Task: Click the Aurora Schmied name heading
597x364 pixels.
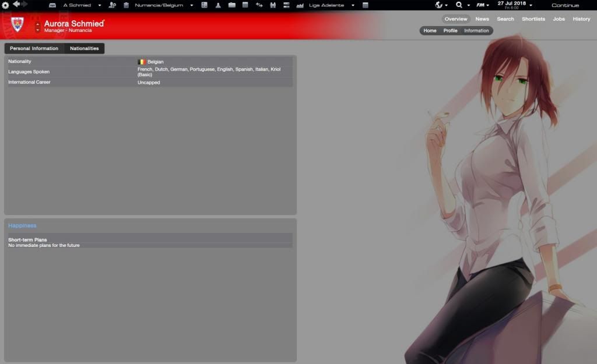Action: click(74, 23)
